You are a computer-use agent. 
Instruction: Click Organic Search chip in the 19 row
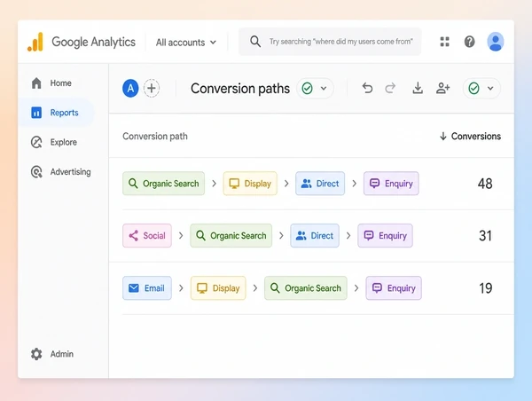click(306, 288)
